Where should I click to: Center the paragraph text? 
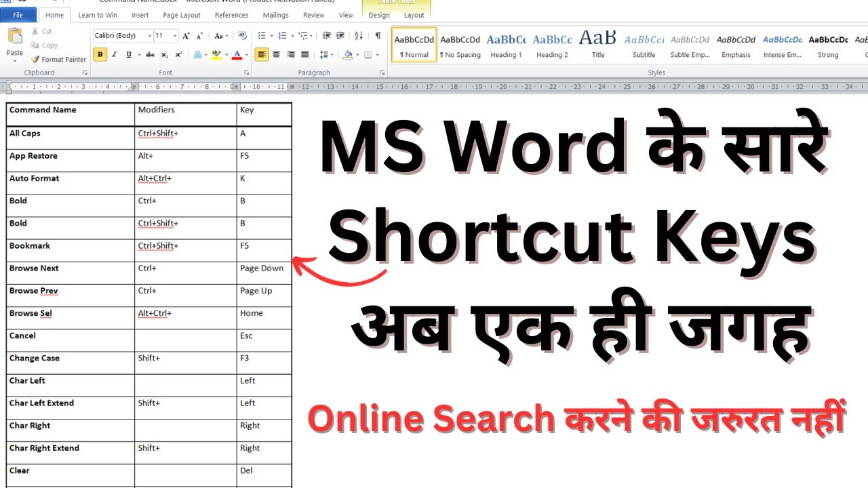click(x=276, y=55)
